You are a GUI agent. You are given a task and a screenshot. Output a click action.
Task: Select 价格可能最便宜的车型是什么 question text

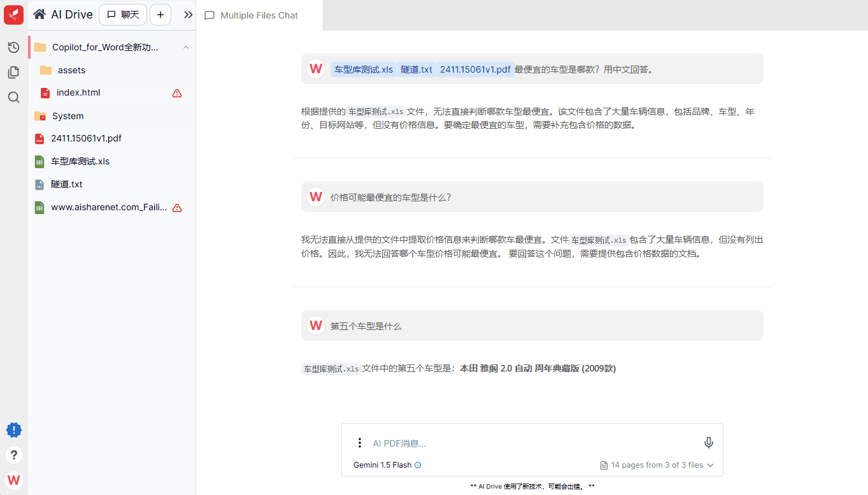390,197
